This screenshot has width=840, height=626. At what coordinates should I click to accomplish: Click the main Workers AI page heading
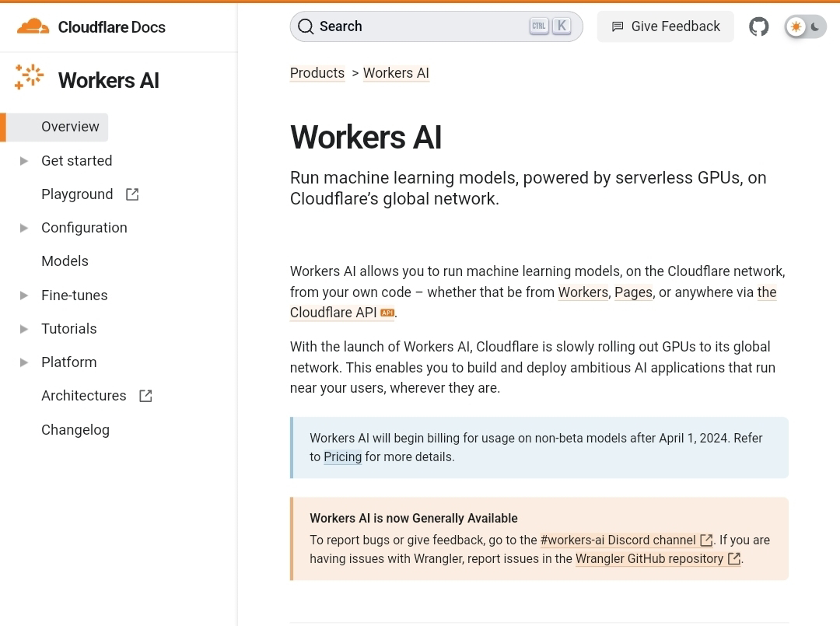[366, 137]
